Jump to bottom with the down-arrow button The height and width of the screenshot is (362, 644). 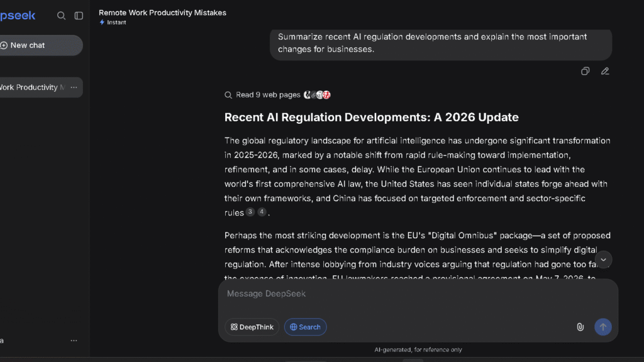tap(603, 260)
